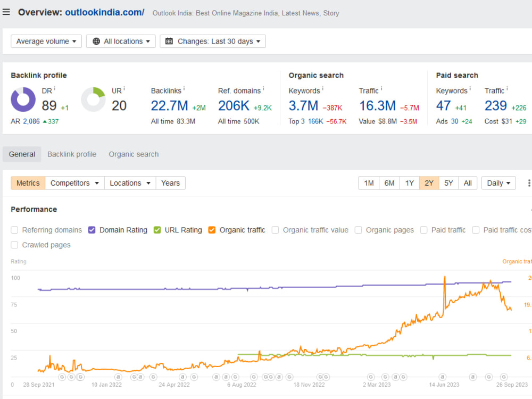Enable the Crawled pages checkbox

click(14, 245)
